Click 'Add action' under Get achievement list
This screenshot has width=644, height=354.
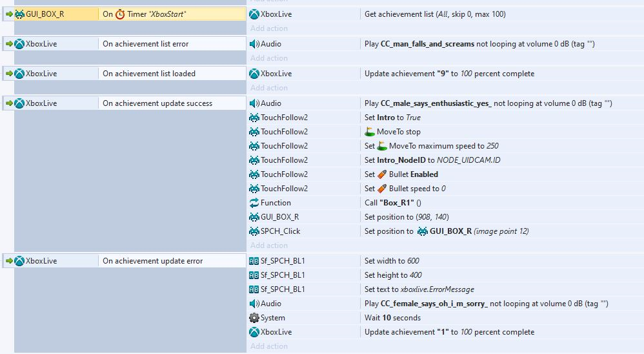tap(269, 28)
